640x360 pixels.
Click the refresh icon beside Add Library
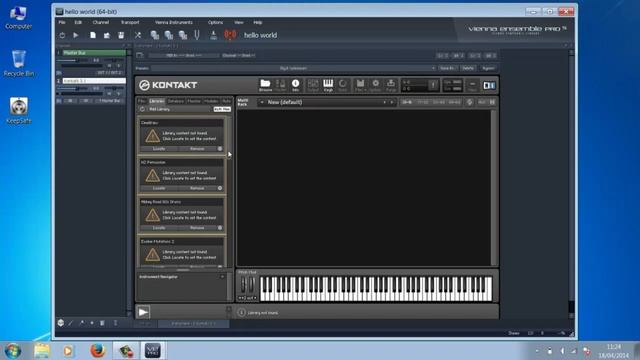pos(142,109)
